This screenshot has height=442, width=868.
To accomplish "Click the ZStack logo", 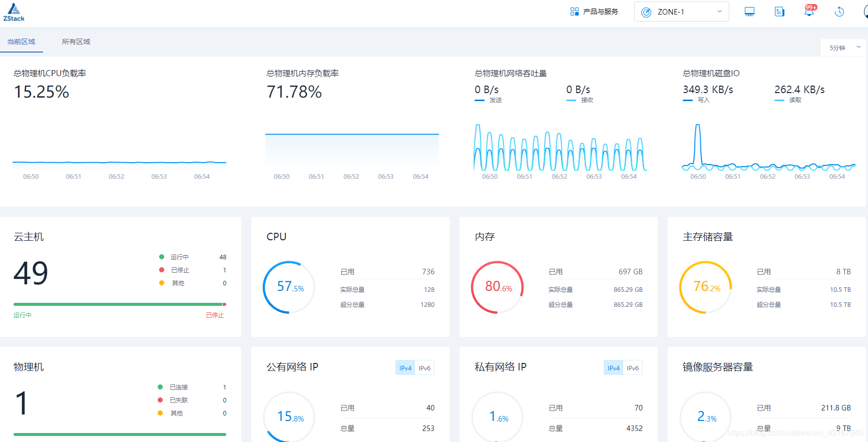I will point(14,13).
